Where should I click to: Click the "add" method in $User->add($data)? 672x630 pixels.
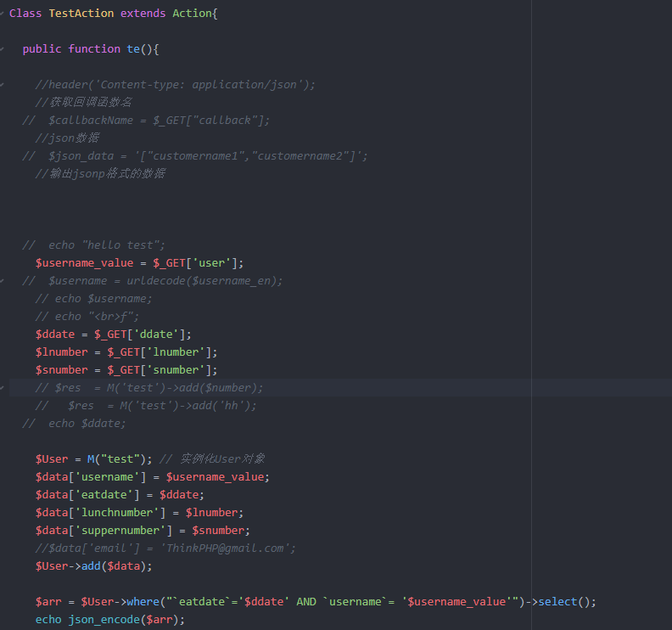pyautogui.click(x=91, y=566)
